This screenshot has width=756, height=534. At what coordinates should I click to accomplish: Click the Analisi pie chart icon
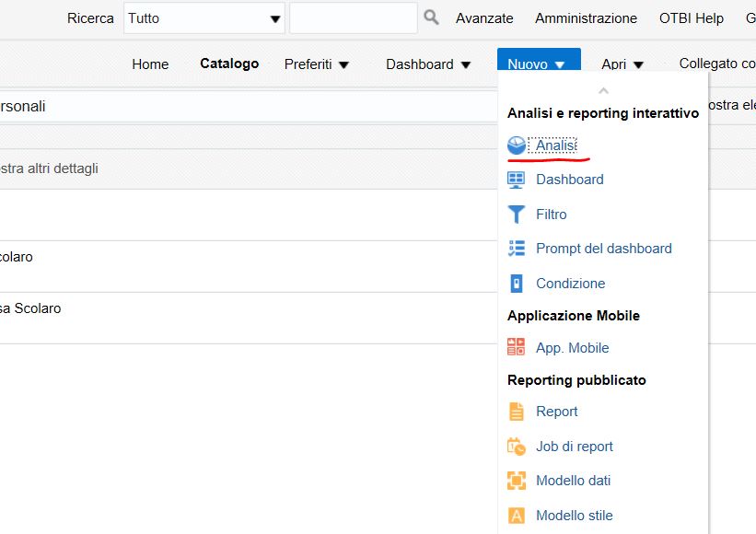(x=517, y=145)
